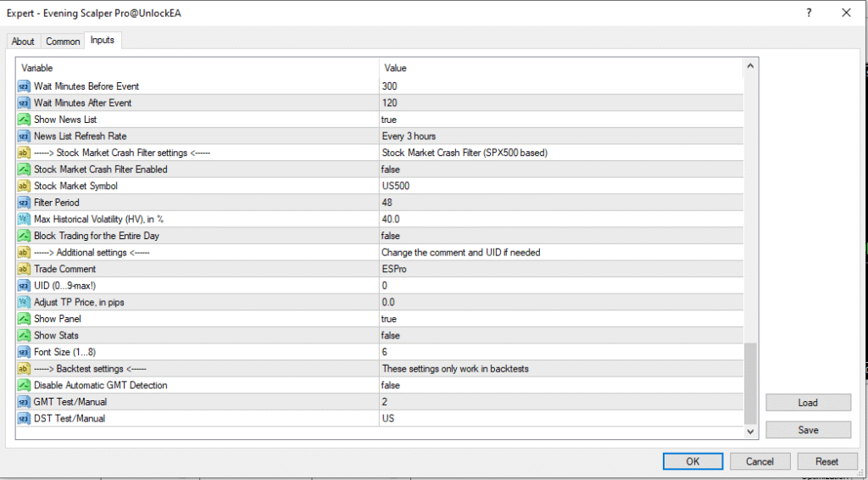Click the icon beside Trade Comment row
868x480 pixels.
24,269
